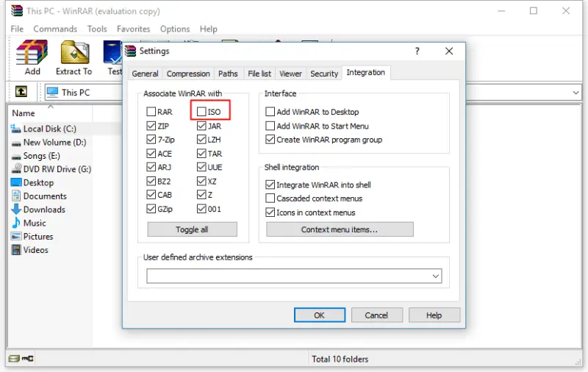Open the General tab

click(145, 74)
